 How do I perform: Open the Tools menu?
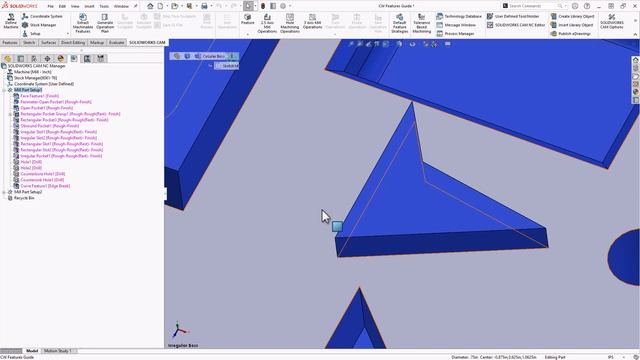[104, 6]
